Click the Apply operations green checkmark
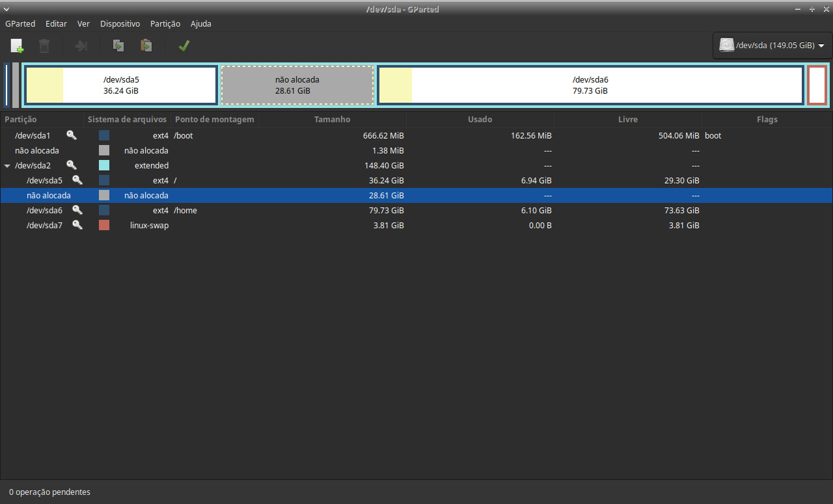 click(x=184, y=46)
